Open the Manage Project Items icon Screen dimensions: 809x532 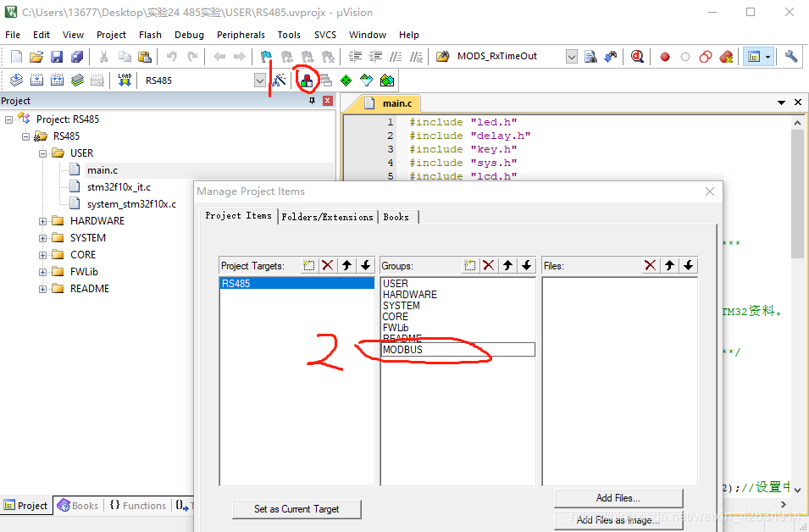tap(306, 80)
